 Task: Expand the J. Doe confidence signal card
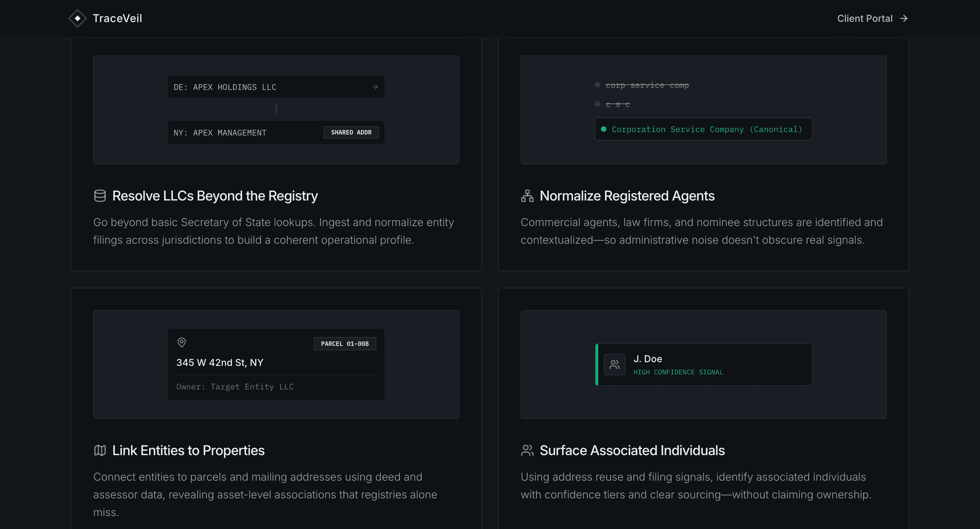pyautogui.click(x=704, y=364)
